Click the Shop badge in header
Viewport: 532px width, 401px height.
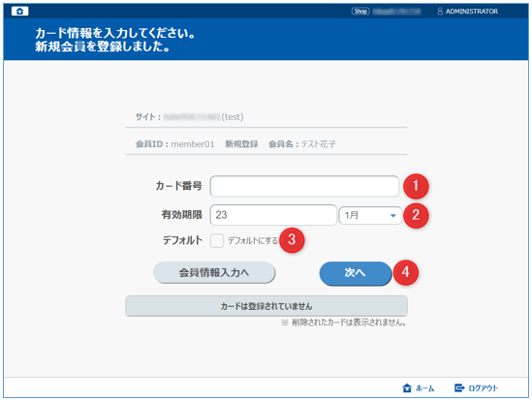(360, 12)
